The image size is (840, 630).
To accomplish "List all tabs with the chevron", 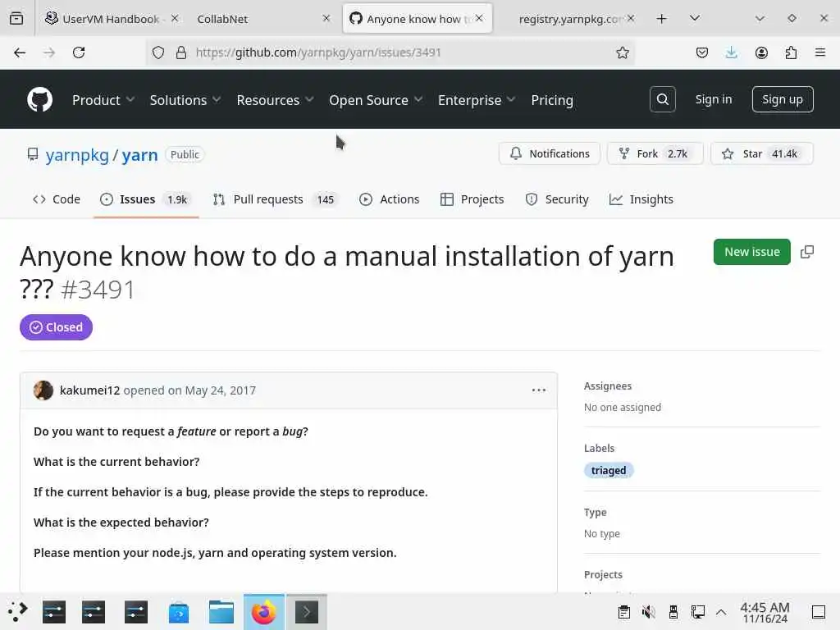I will pos(695,19).
